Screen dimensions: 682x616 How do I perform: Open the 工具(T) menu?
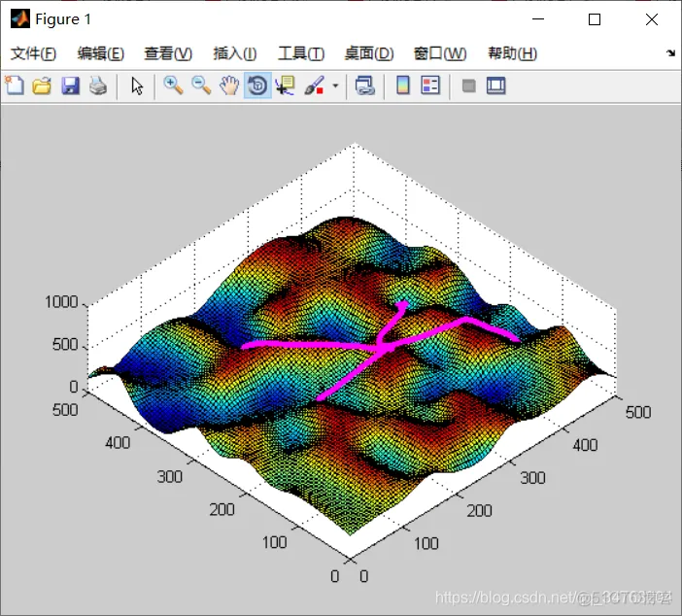(301, 53)
